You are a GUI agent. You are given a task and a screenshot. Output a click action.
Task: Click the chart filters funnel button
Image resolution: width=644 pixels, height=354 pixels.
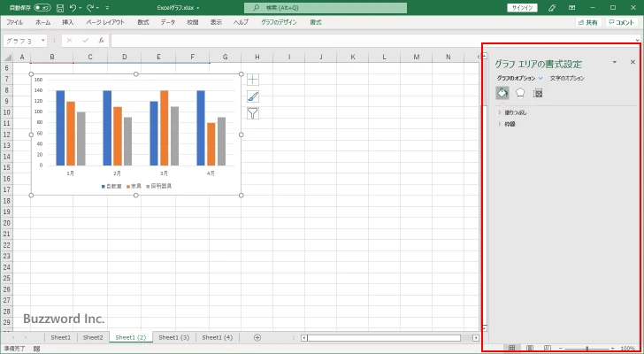click(253, 113)
